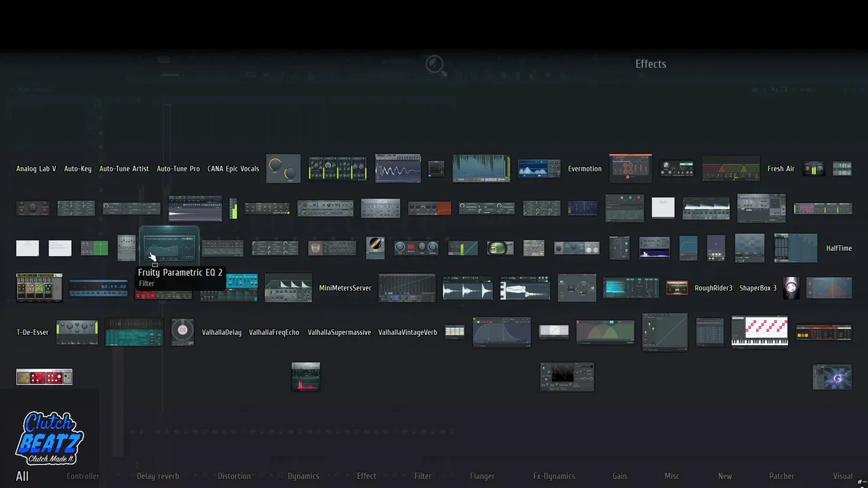This screenshot has width=868, height=488.
Task: Select the Auto-Tune Pro plugin
Action: point(178,169)
